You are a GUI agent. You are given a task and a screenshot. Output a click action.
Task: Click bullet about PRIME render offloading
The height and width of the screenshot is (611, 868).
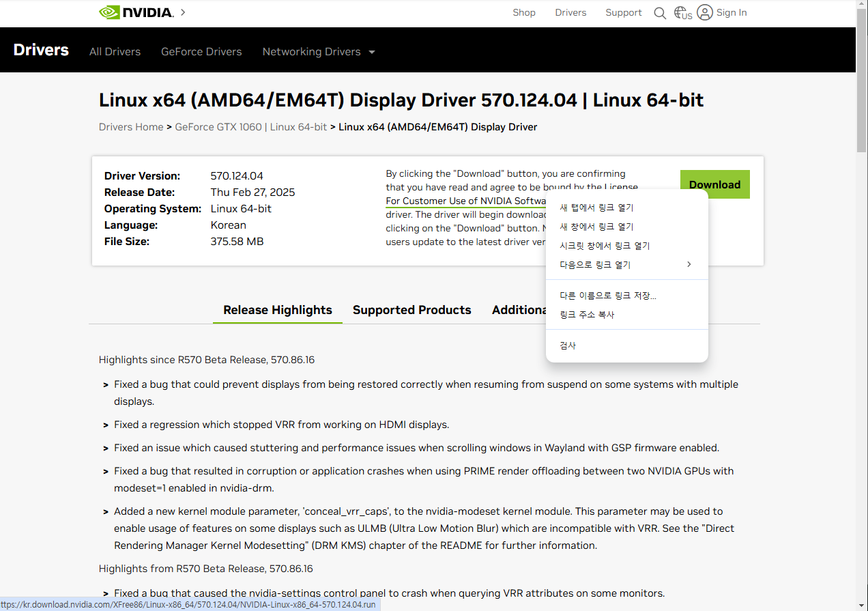(x=424, y=479)
